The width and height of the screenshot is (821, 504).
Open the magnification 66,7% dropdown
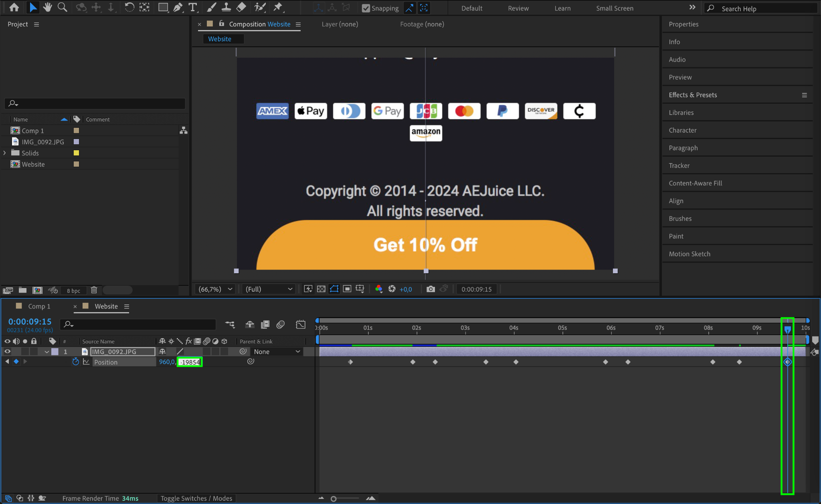tap(216, 289)
